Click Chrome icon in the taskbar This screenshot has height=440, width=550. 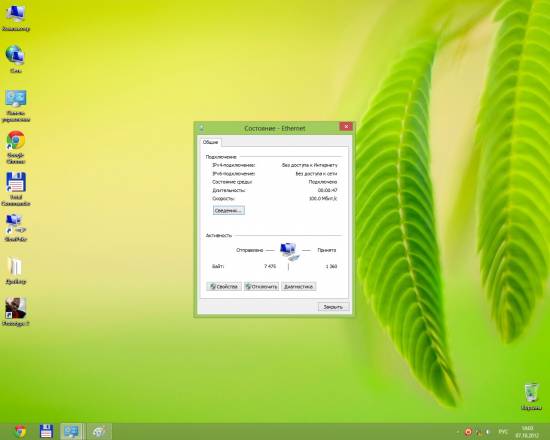coord(21,431)
